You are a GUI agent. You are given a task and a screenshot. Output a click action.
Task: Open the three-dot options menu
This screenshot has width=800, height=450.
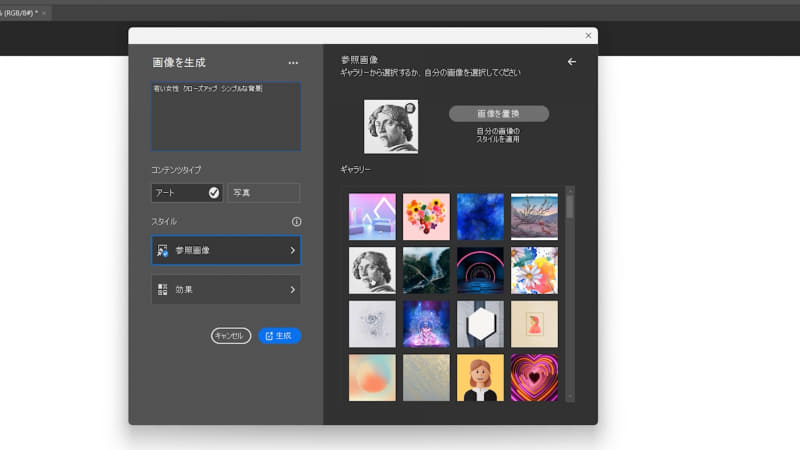point(293,63)
